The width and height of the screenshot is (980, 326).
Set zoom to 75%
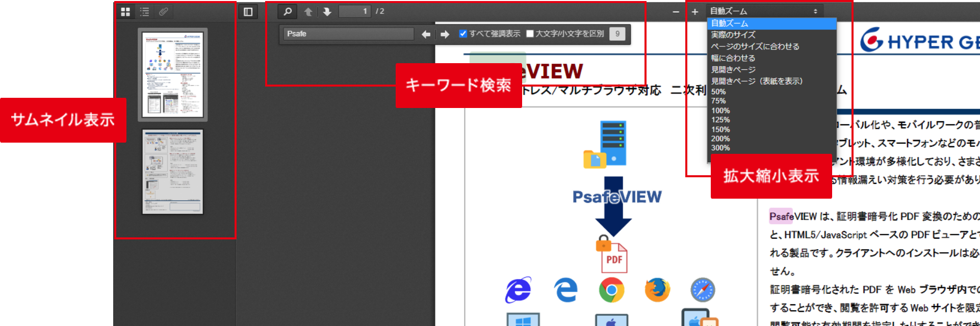click(x=772, y=101)
